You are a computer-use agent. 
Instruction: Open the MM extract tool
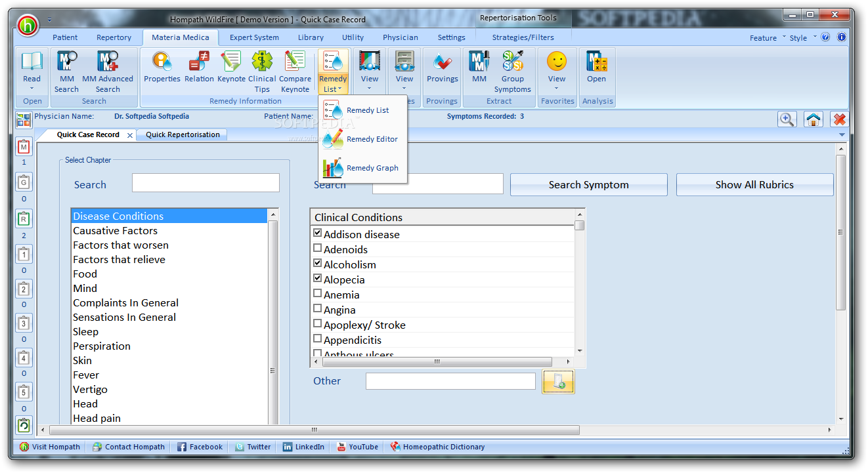coord(479,67)
